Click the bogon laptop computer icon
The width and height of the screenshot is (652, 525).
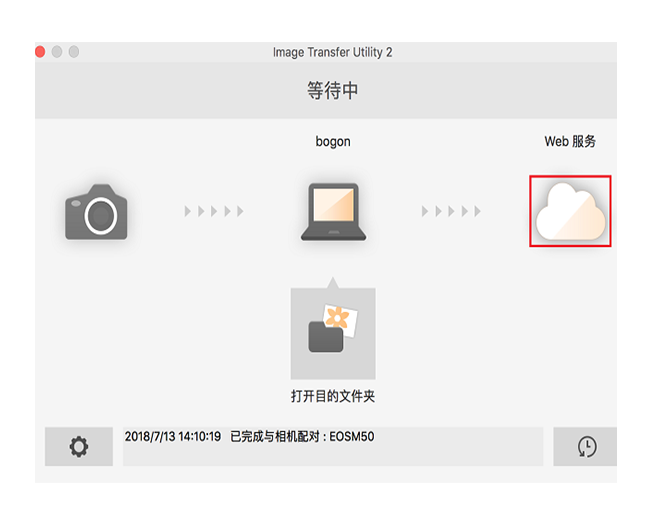coord(333,212)
